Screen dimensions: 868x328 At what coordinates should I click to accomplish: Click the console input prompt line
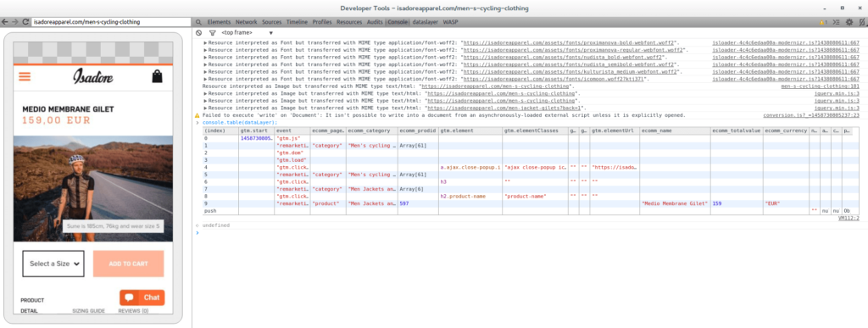[x=531, y=233]
